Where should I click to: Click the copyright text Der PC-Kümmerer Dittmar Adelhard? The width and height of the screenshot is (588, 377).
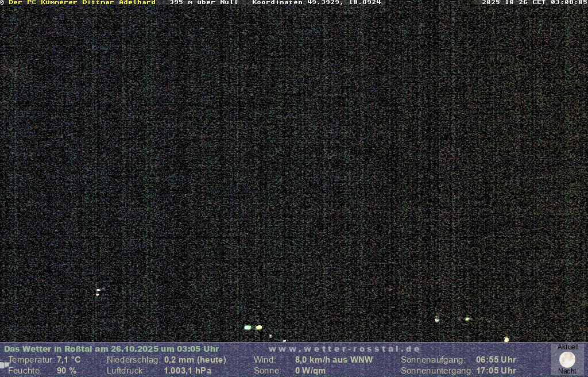82,2
